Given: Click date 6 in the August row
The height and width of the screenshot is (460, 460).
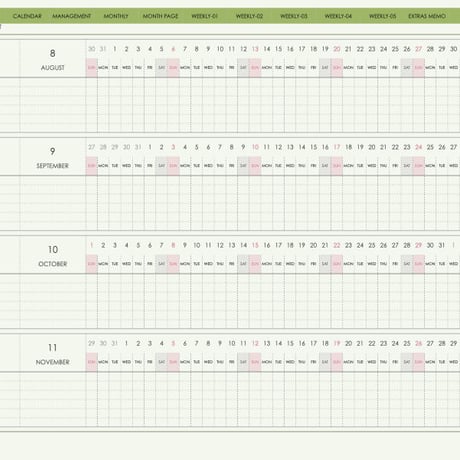Looking at the screenshot, I should [173, 49].
